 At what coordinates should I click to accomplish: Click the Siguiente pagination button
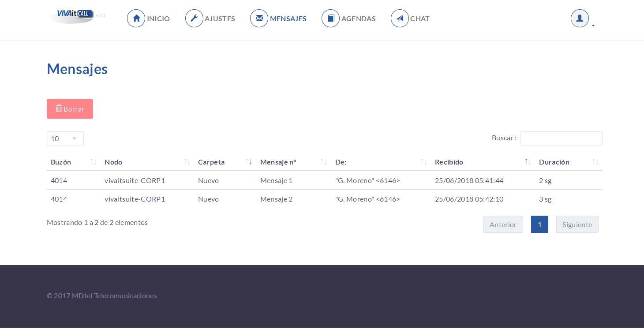(577, 224)
